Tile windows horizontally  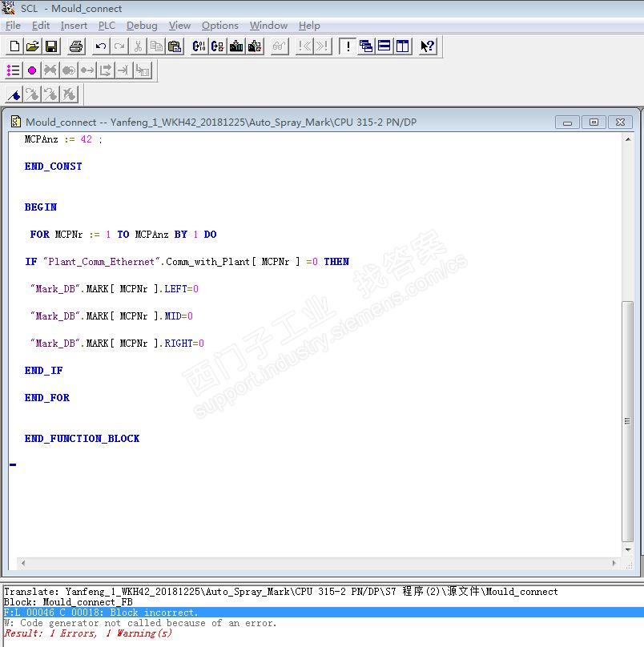(x=384, y=46)
